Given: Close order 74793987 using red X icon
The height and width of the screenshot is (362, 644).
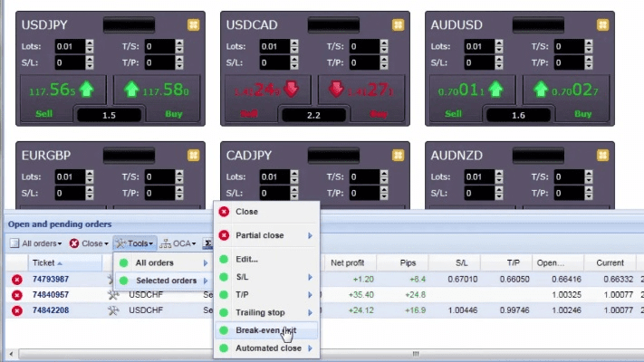Looking at the screenshot, I should point(16,280).
